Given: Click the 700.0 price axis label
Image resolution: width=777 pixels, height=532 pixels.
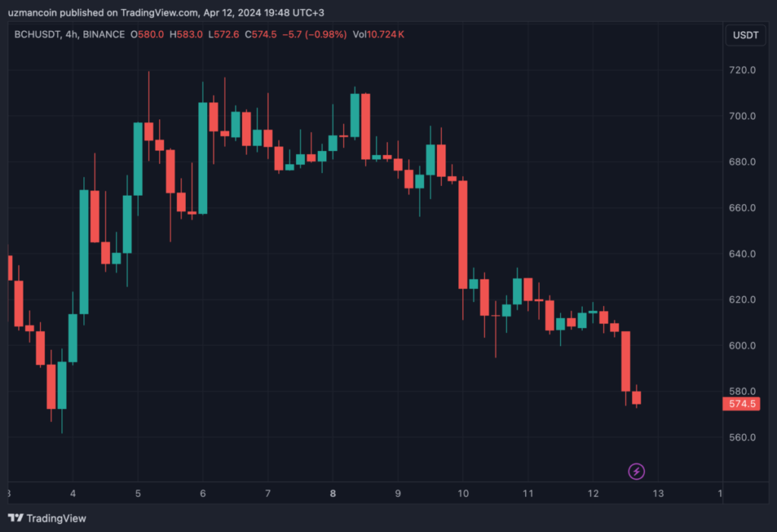Looking at the screenshot, I should (x=741, y=116).
